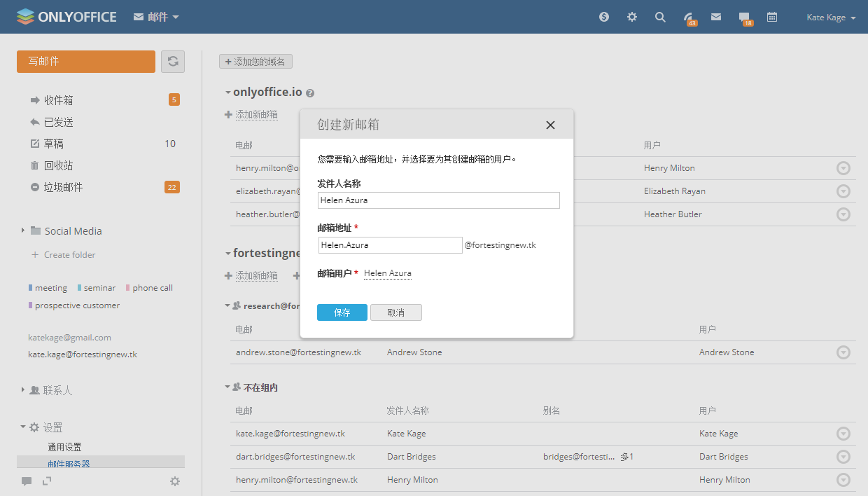Open the calendar icon in header
Viewport: 868px width, 496px height.
coord(772,18)
